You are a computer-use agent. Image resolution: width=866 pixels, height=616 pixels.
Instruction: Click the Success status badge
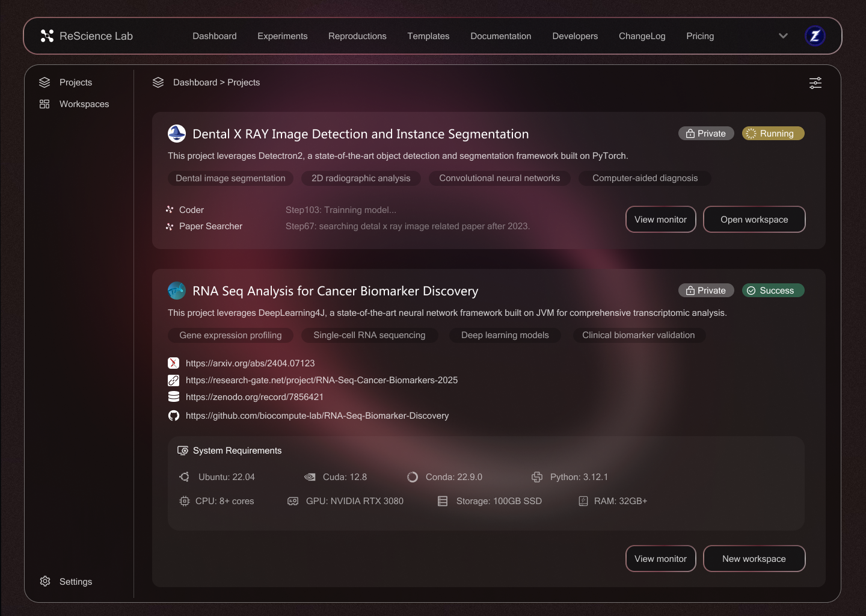773,291
